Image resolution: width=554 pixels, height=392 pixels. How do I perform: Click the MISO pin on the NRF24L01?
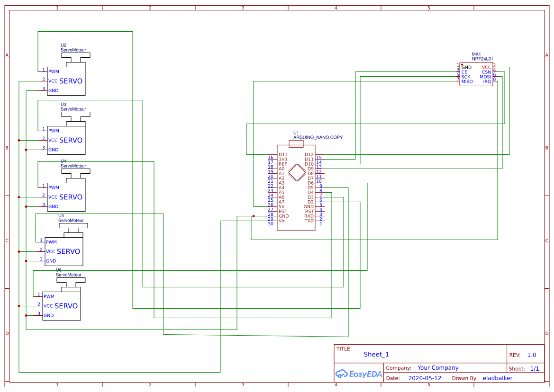(x=467, y=81)
